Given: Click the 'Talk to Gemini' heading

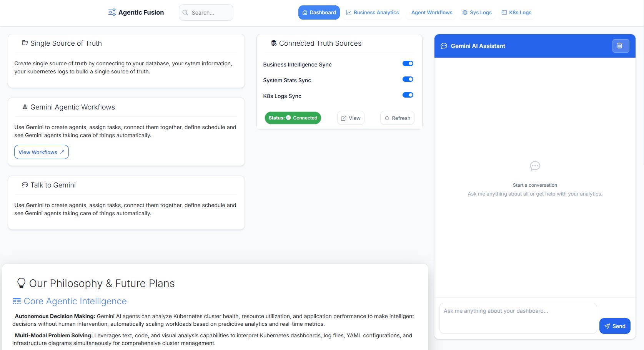Looking at the screenshot, I should (x=53, y=185).
